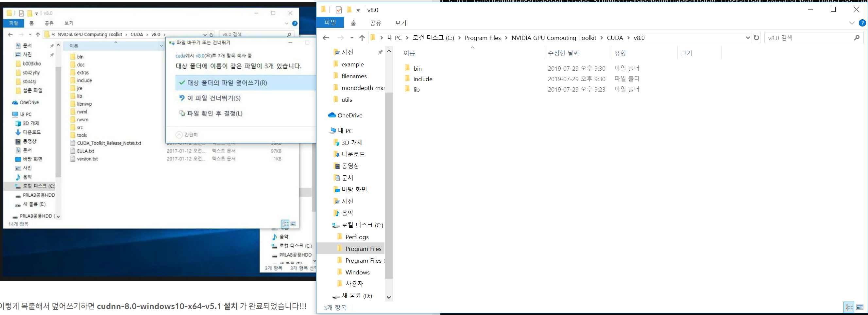
Task: Click search magnifier in right v8.0 search box
Action: point(857,38)
